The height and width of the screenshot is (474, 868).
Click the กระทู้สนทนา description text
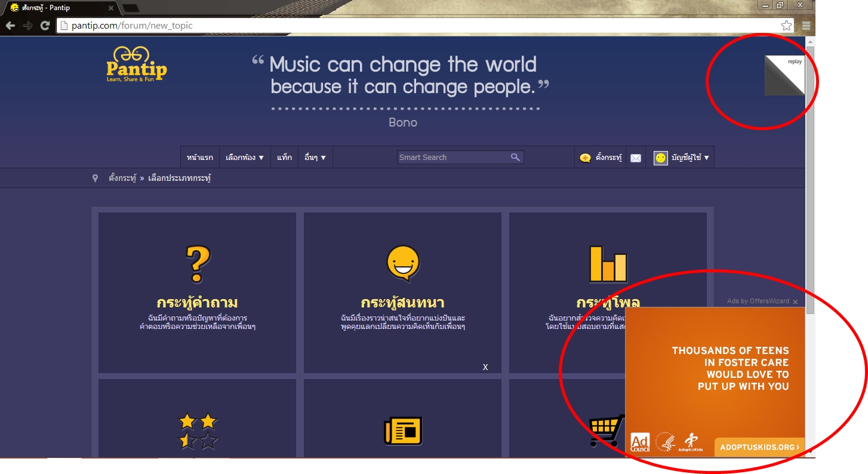click(x=403, y=322)
